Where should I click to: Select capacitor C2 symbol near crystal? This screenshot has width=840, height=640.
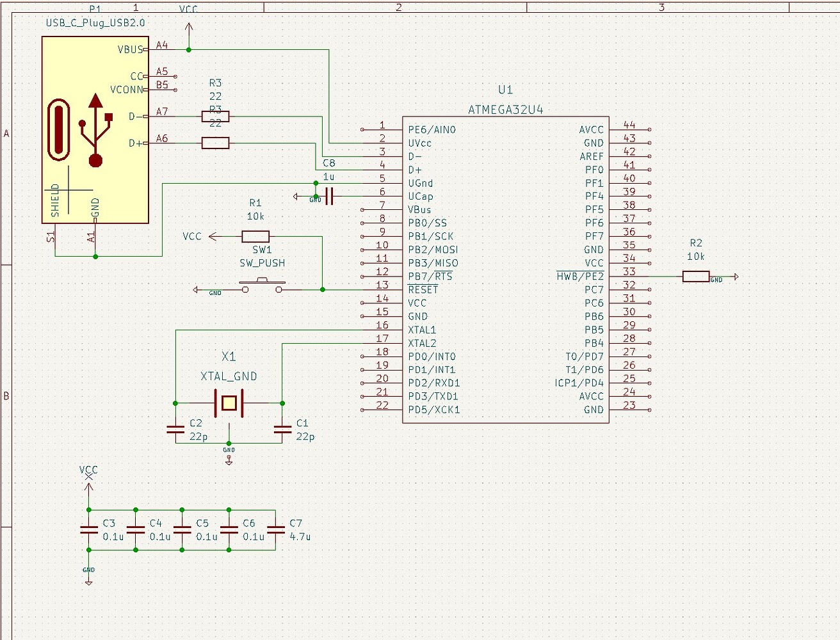[175, 430]
